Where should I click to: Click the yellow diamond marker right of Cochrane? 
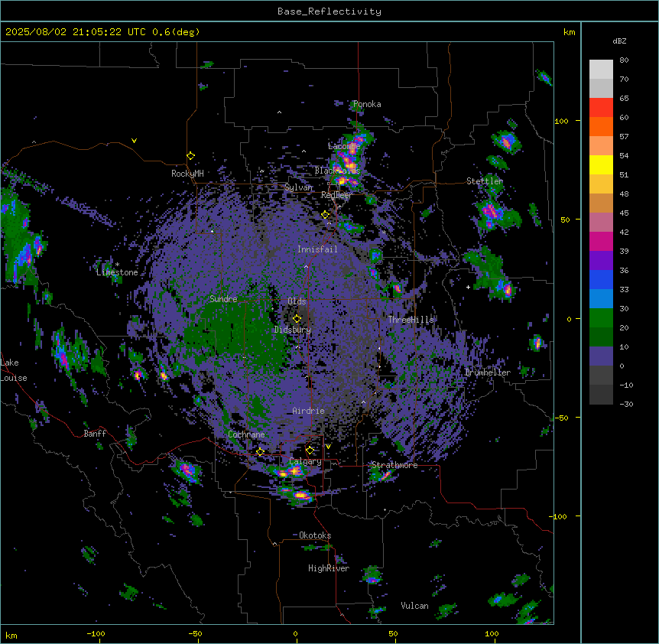(x=260, y=452)
